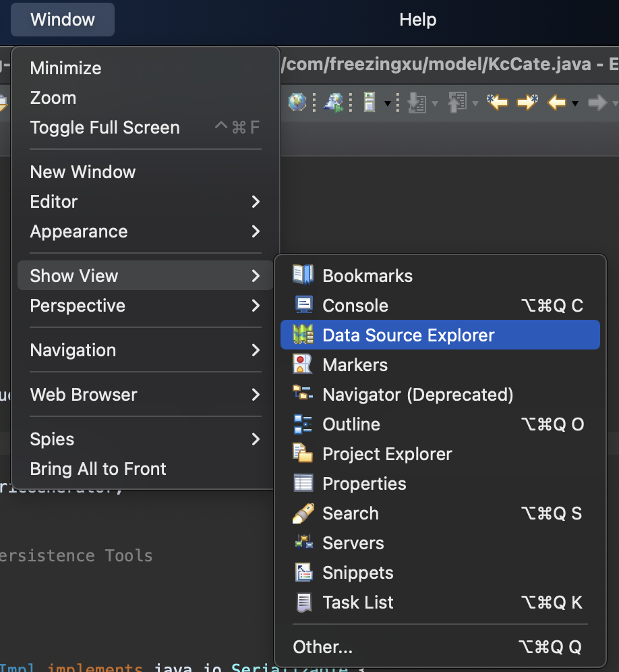Show the Markers view
This screenshot has height=672, width=619.
click(355, 364)
